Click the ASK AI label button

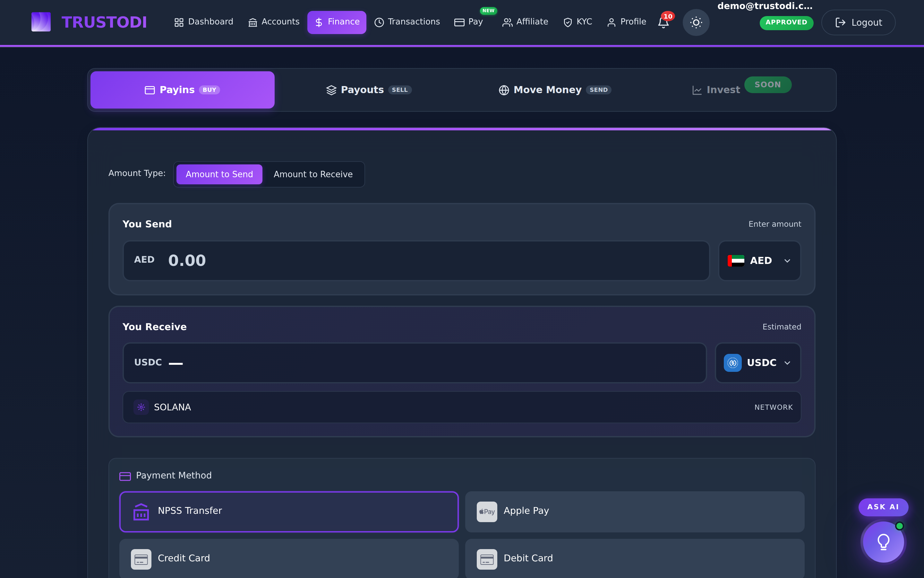click(883, 507)
